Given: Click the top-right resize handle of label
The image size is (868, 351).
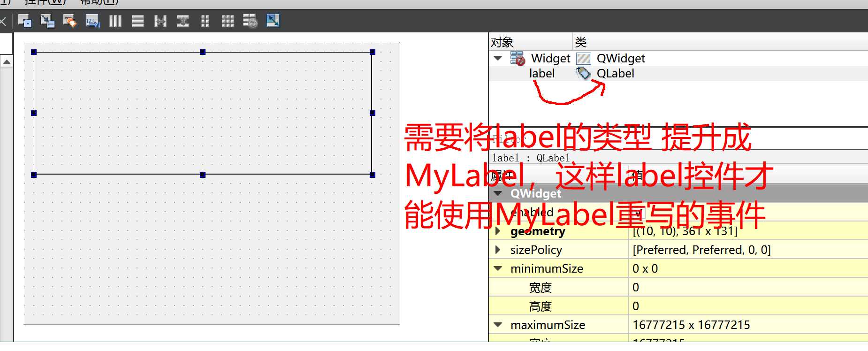Looking at the screenshot, I should pos(373,52).
